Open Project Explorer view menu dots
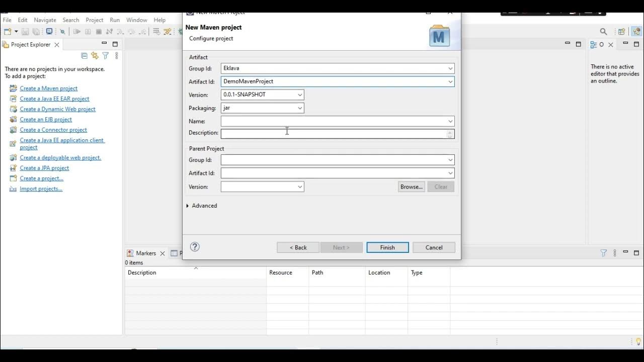This screenshot has width=644, height=362. (x=117, y=56)
